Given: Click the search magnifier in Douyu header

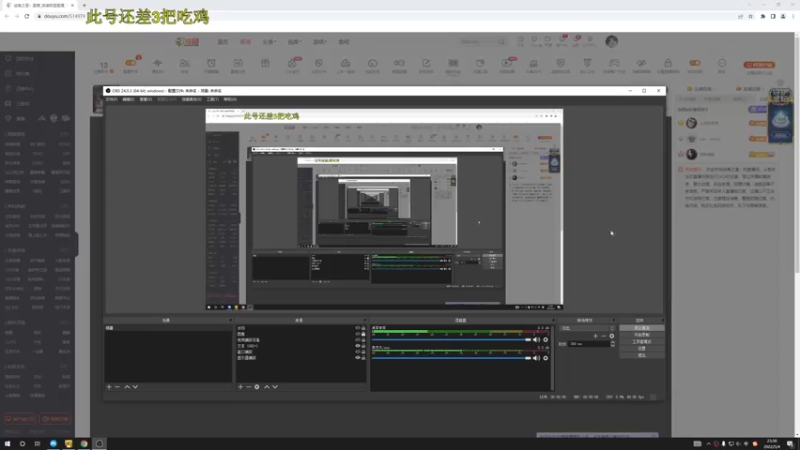Looking at the screenshot, I should click(x=502, y=42).
